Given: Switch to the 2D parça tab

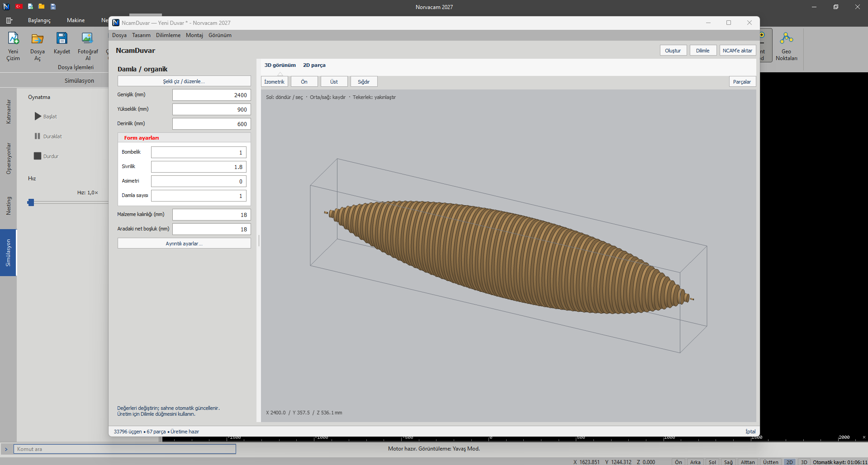Looking at the screenshot, I should point(314,65).
